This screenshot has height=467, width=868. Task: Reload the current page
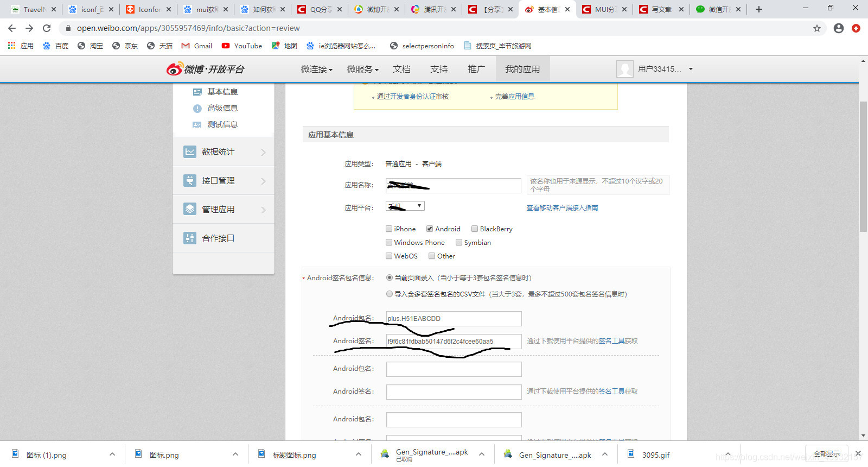coord(47,28)
